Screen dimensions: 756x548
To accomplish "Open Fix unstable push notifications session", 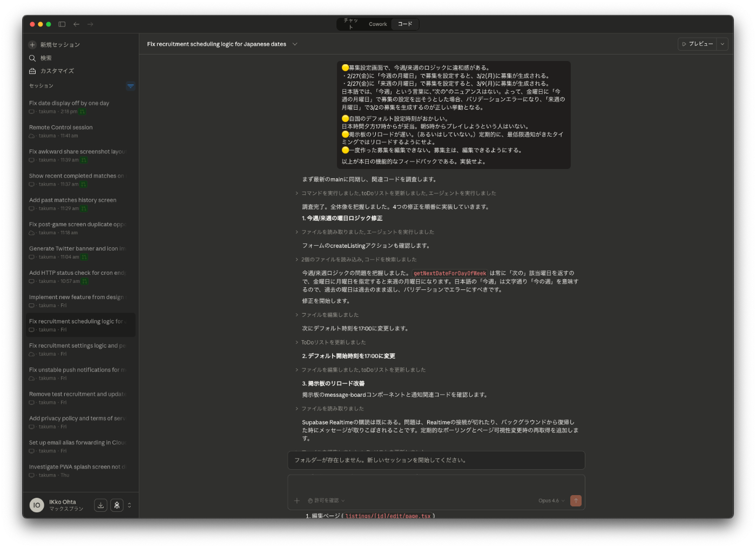I will (79, 374).
